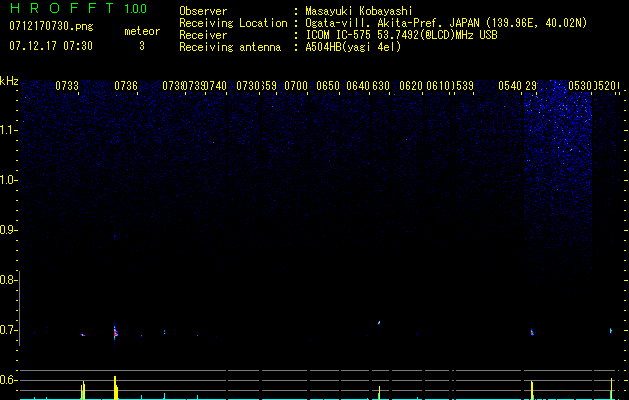The image size is (629, 400).
Task: Click the 0.6 frequency axis label
Action: coord(8,380)
